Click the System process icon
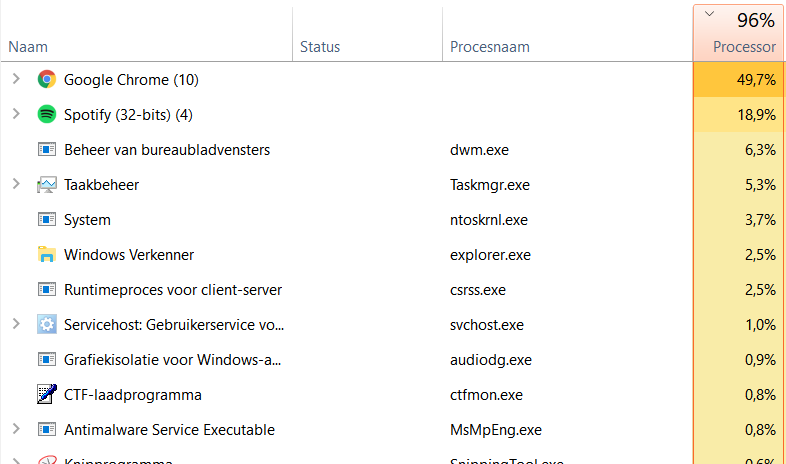The height and width of the screenshot is (464, 786). (46, 220)
